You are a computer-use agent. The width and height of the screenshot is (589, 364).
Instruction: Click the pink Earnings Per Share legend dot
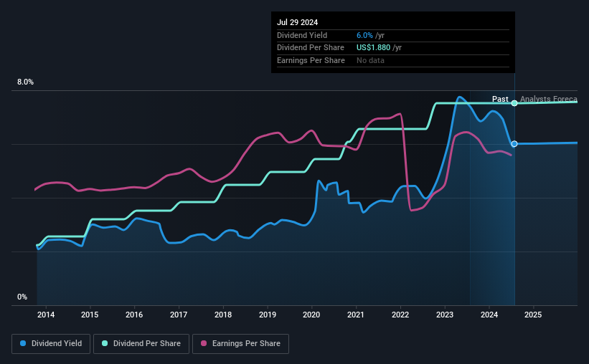click(204, 343)
